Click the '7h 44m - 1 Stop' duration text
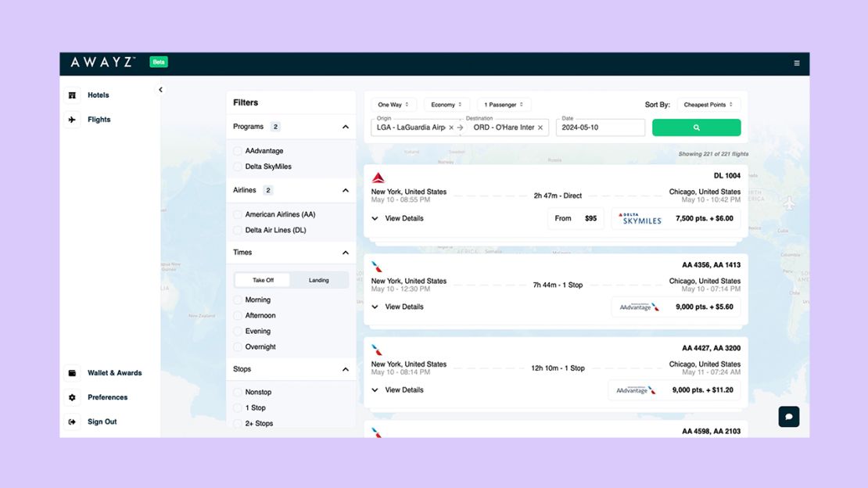This screenshot has height=488, width=868. (x=558, y=285)
